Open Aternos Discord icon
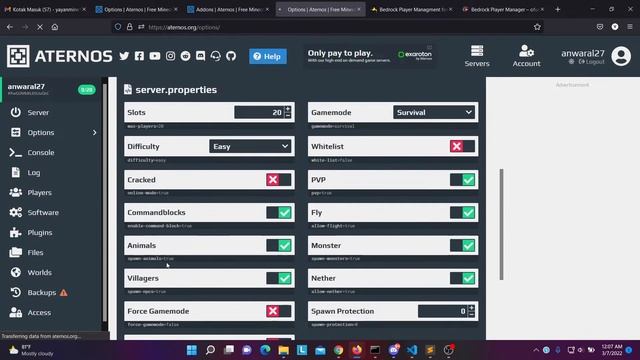 [x=200, y=56]
